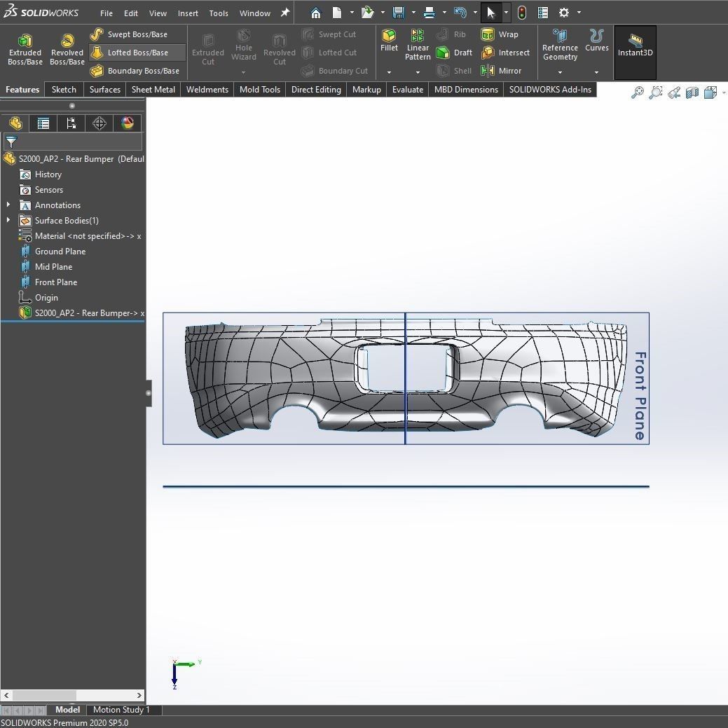Select the Linear Pattern tool
728x728 pixels.
(418, 45)
